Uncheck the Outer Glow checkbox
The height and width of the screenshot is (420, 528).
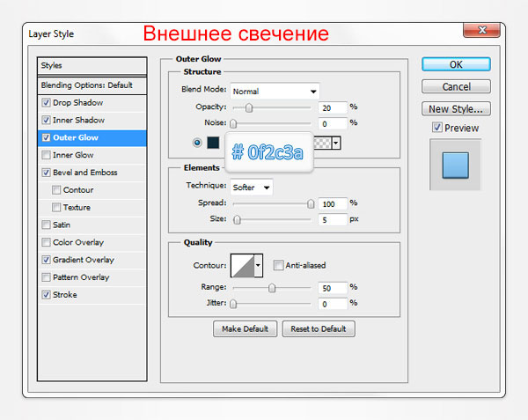pyautogui.click(x=46, y=137)
